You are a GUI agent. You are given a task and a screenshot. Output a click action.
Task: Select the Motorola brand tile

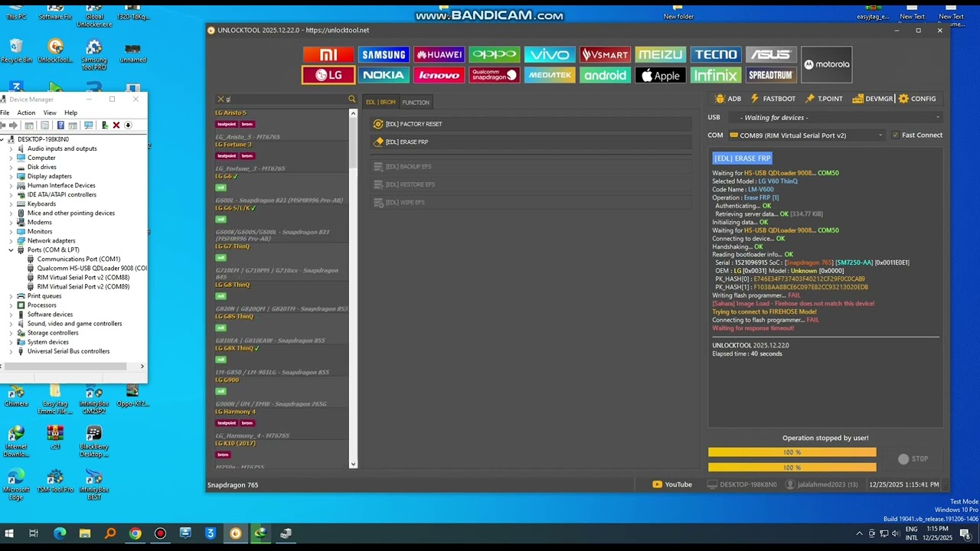pos(826,64)
